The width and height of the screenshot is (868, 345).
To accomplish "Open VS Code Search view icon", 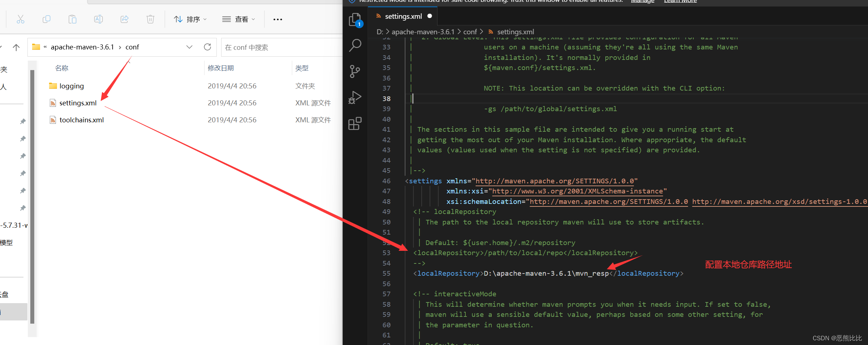I will point(355,45).
